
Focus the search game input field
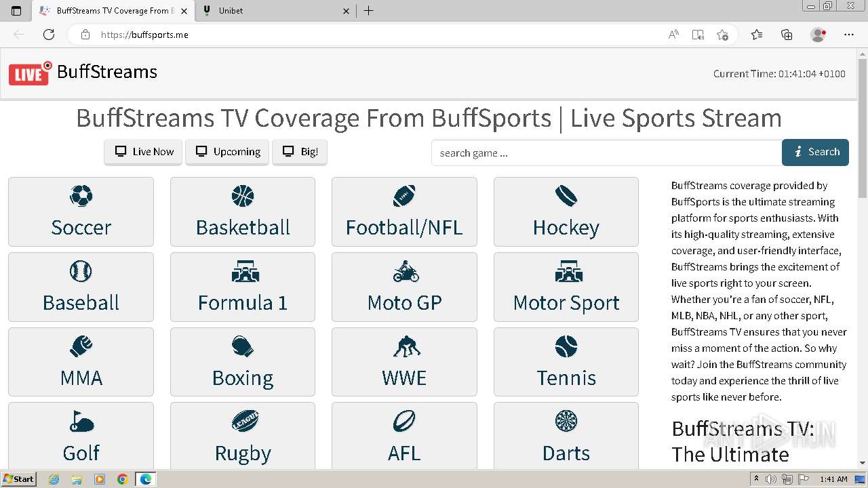607,152
